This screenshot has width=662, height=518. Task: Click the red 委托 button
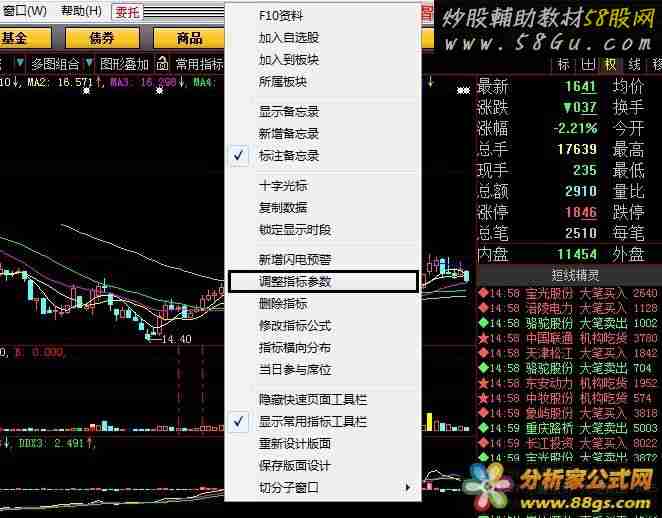pos(127,12)
